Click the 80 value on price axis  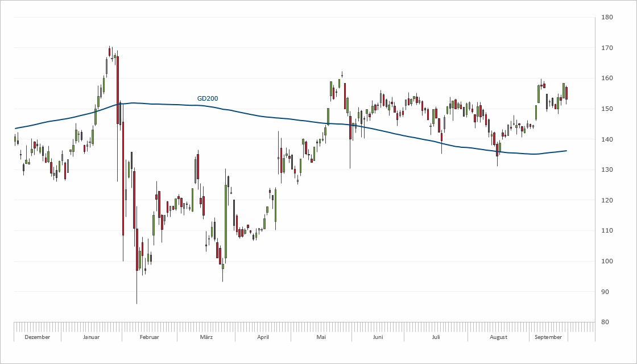(607, 322)
